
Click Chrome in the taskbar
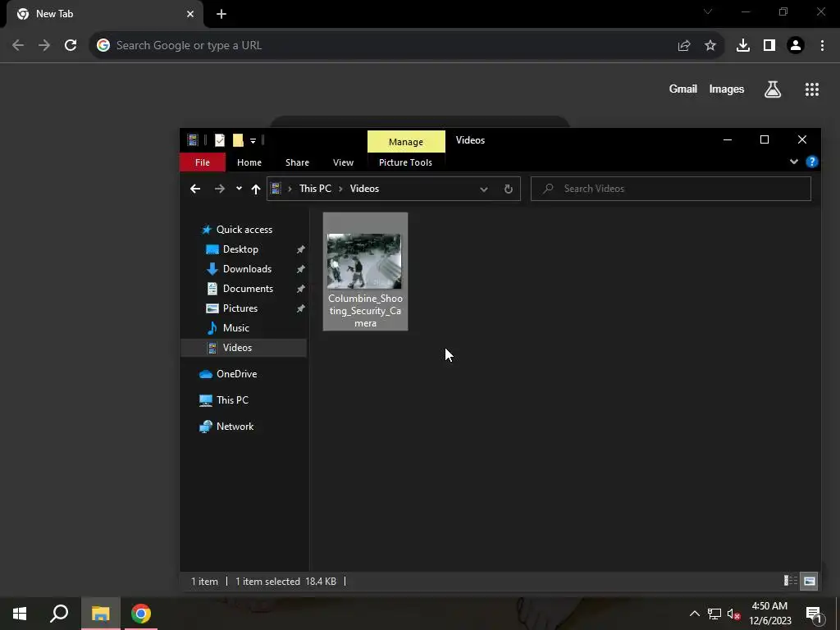pos(141,614)
